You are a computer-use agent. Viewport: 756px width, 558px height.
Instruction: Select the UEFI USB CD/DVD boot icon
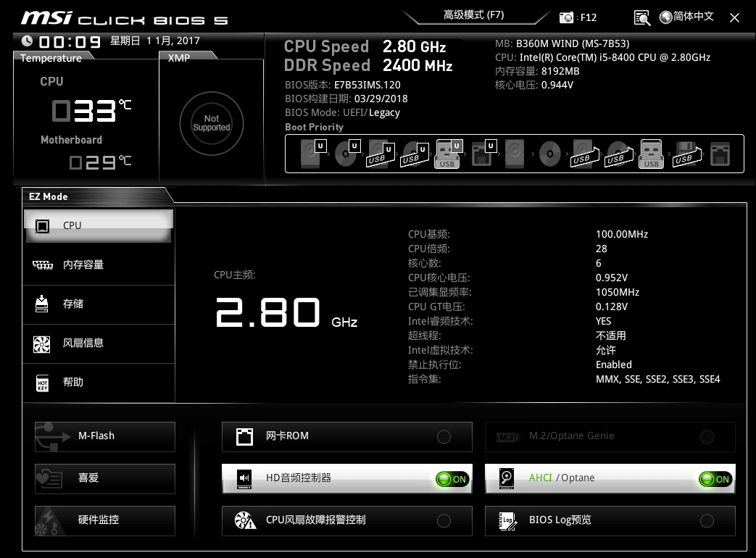[x=415, y=154]
